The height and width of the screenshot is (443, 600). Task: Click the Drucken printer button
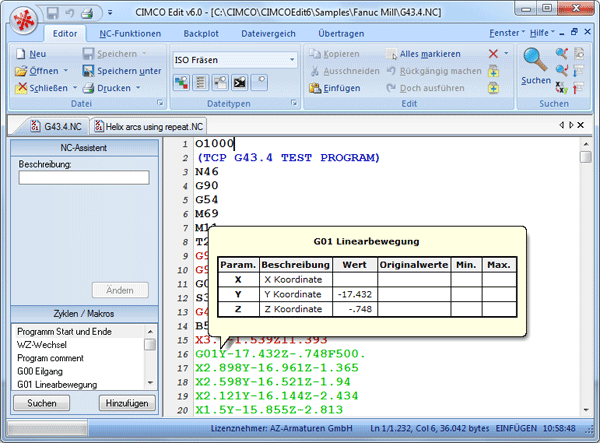(x=107, y=88)
